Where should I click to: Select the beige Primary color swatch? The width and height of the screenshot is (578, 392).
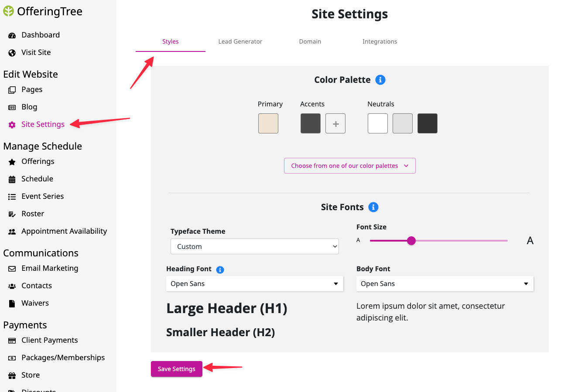[268, 123]
